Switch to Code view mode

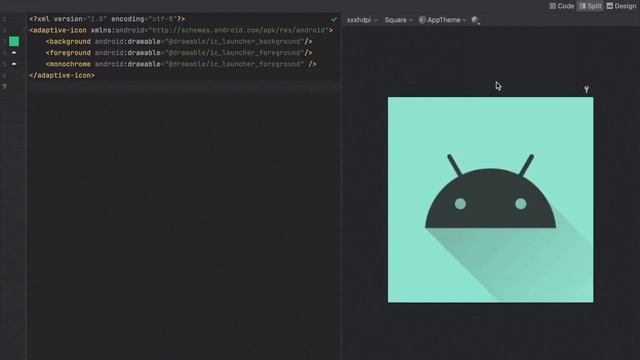[562, 6]
